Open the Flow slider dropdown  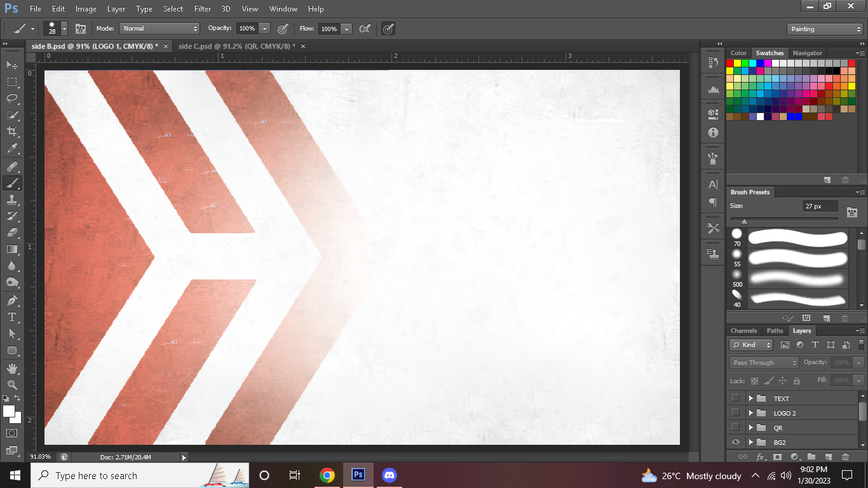pos(346,29)
